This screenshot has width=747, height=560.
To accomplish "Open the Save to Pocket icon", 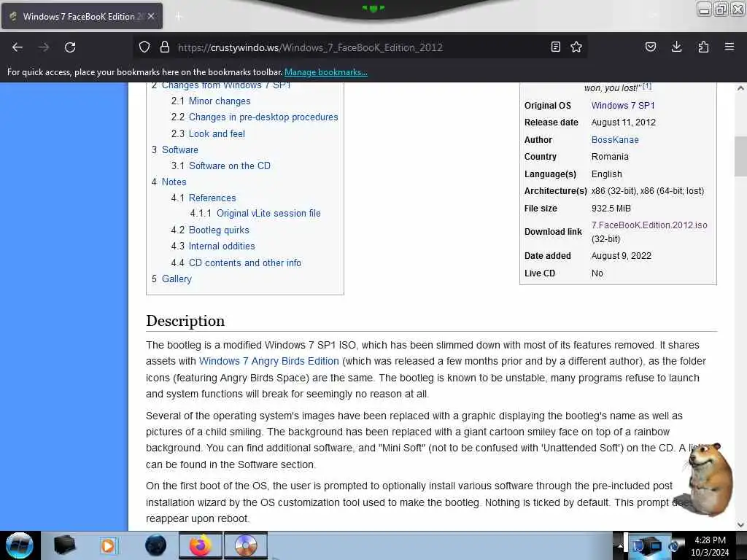I will [x=651, y=47].
